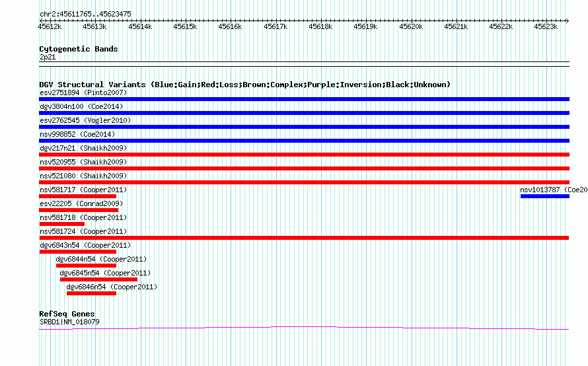Click the red bar under esv22205

click(x=79, y=210)
